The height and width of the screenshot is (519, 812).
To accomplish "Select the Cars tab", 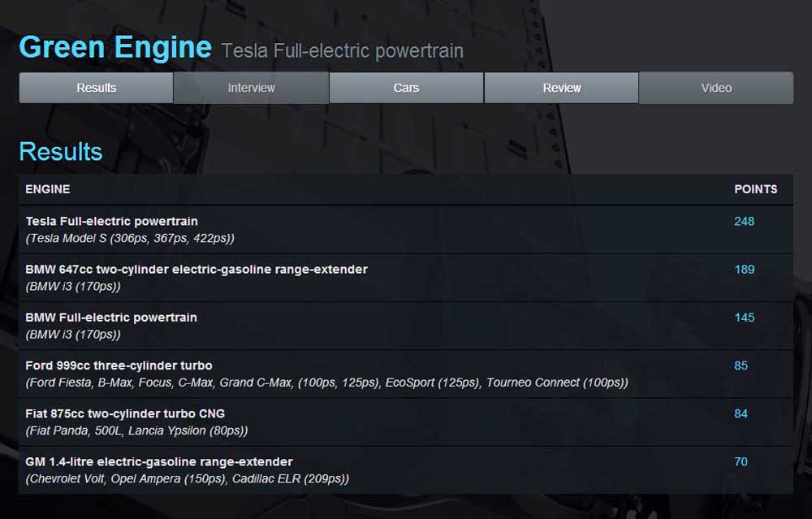I will click(x=406, y=88).
